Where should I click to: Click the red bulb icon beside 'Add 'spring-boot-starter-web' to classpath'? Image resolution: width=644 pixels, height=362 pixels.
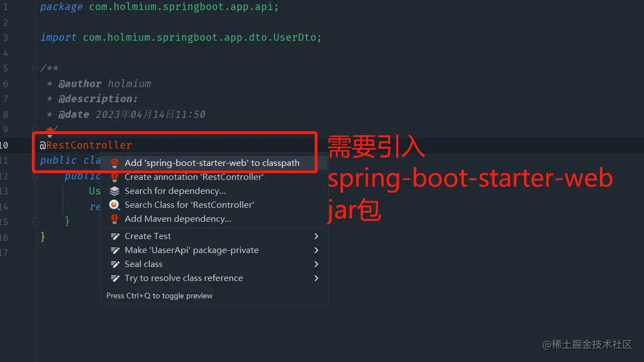[114, 163]
